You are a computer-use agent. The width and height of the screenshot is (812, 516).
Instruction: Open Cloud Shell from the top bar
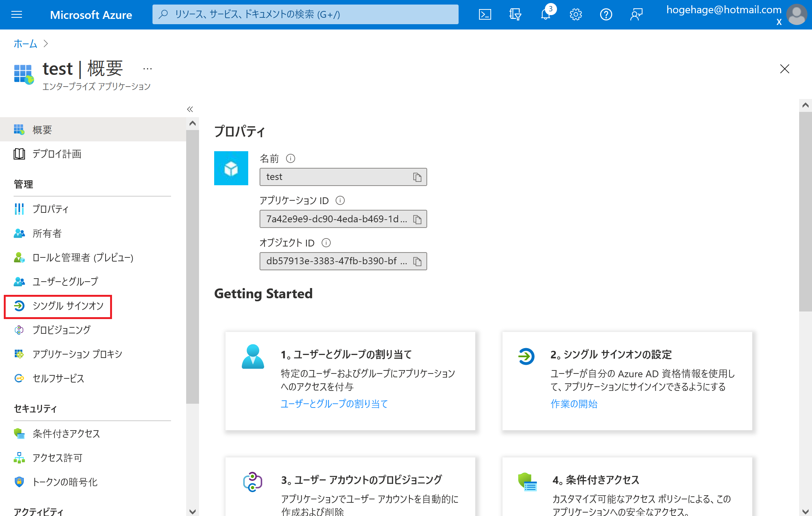pos(485,14)
